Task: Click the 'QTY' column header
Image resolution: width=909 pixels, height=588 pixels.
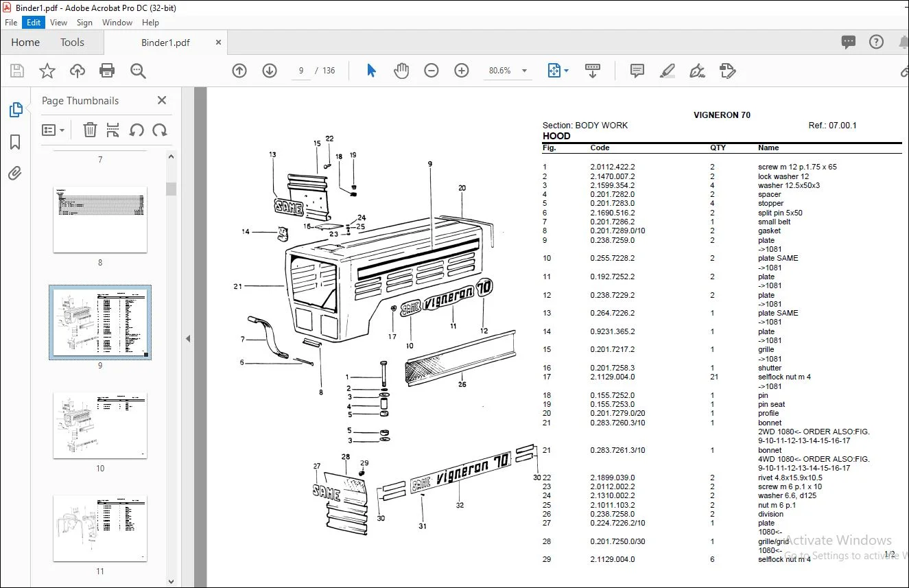Action: pos(718,148)
